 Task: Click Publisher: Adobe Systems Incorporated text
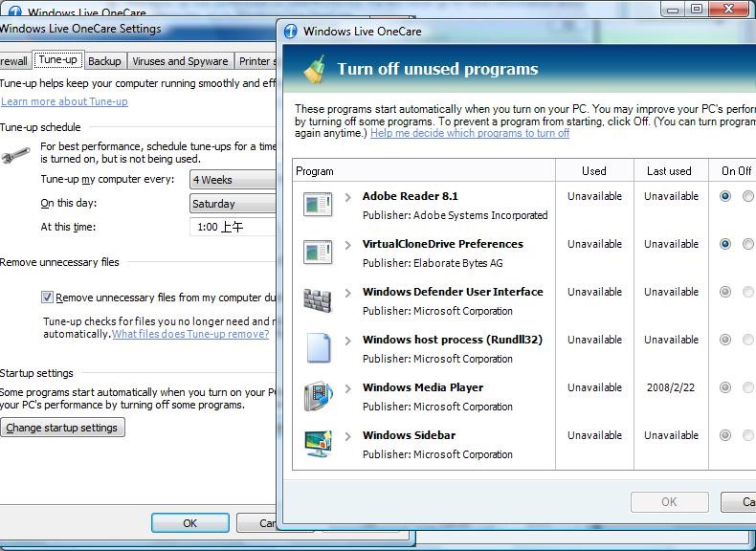point(456,215)
